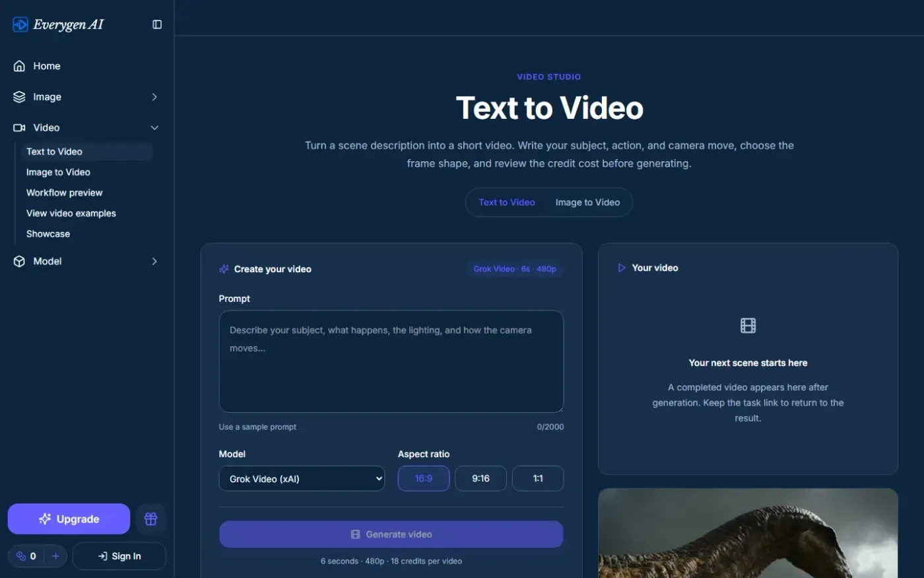
Task: Expand the Image menu chevron
Action: pyautogui.click(x=154, y=97)
